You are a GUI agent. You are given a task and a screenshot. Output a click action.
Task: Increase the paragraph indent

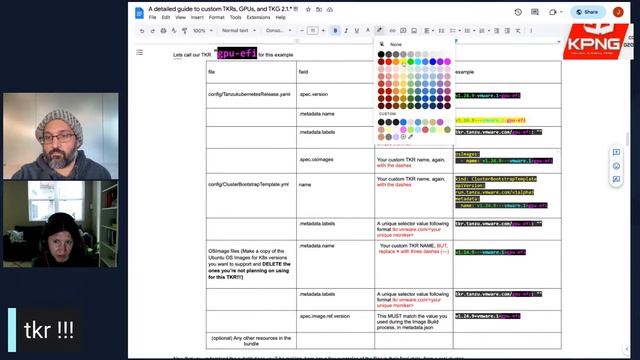point(507,31)
